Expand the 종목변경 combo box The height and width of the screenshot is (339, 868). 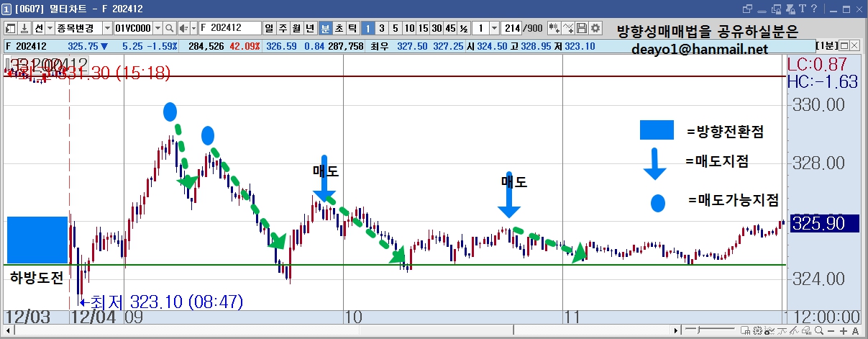tap(107, 28)
